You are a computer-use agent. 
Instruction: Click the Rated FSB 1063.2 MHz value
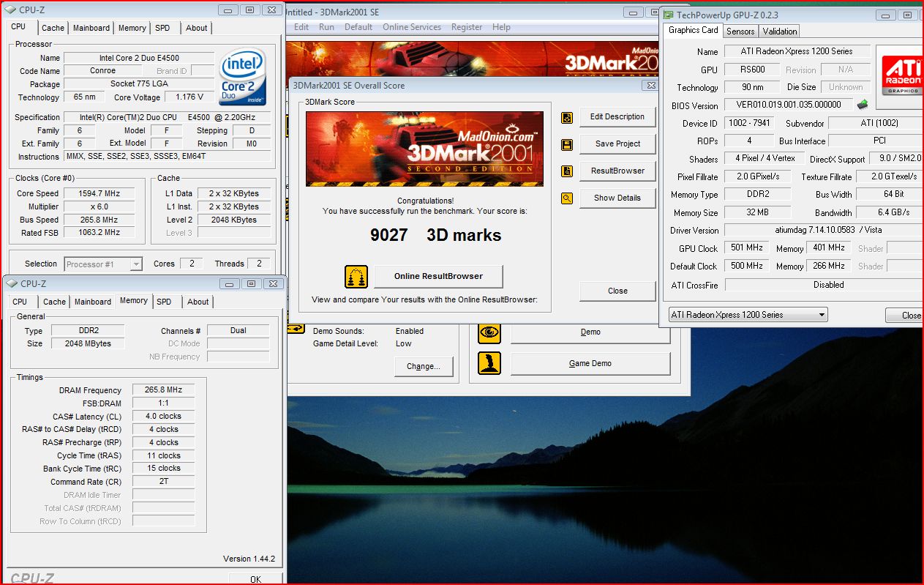pyautogui.click(x=99, y=233)
